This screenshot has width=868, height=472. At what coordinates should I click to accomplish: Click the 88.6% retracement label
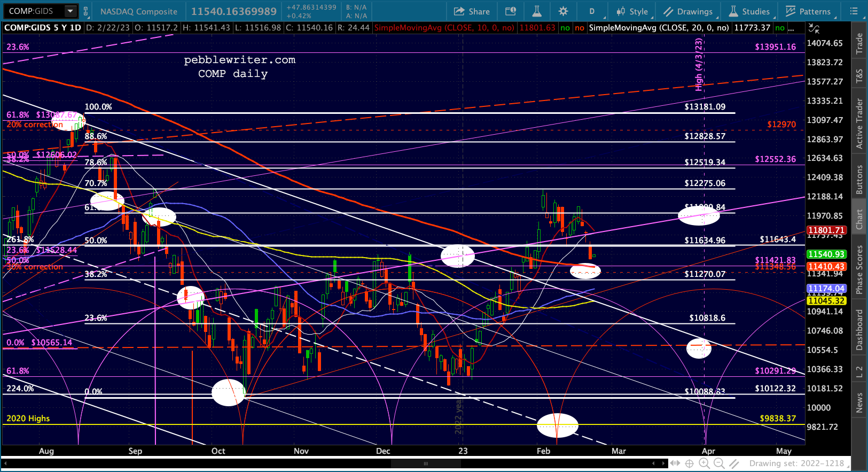(96, 136)
